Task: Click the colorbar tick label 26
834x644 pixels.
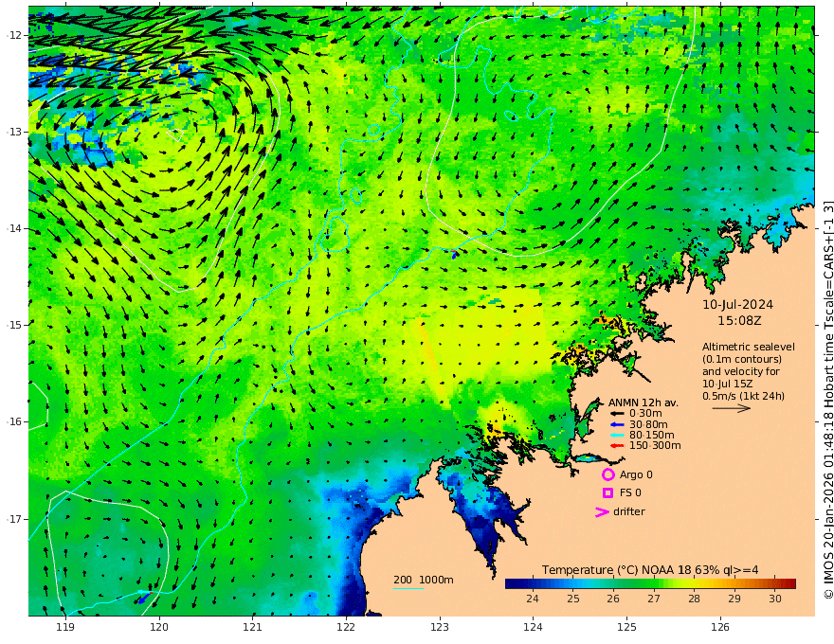Action: pos(613,599)
